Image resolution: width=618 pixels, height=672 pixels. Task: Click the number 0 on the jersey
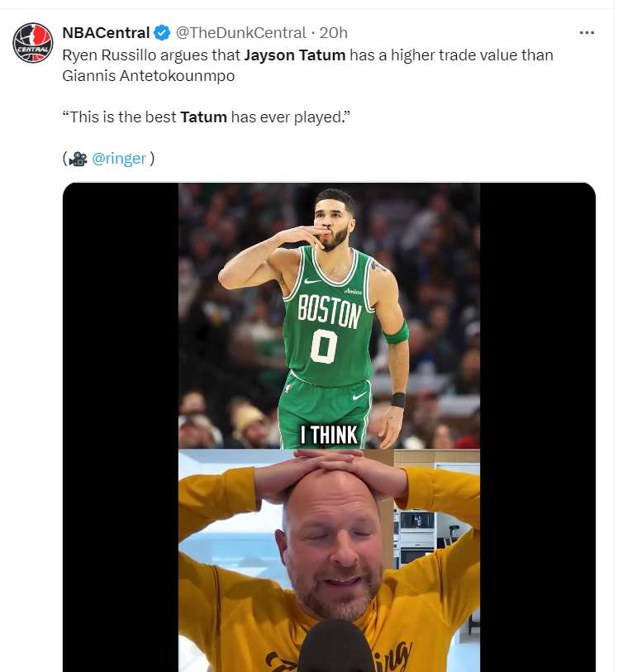point(324,346)
